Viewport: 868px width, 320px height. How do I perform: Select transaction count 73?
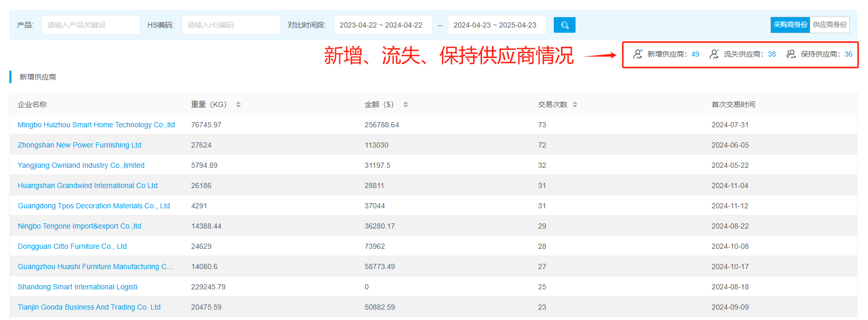coord(542,125)
